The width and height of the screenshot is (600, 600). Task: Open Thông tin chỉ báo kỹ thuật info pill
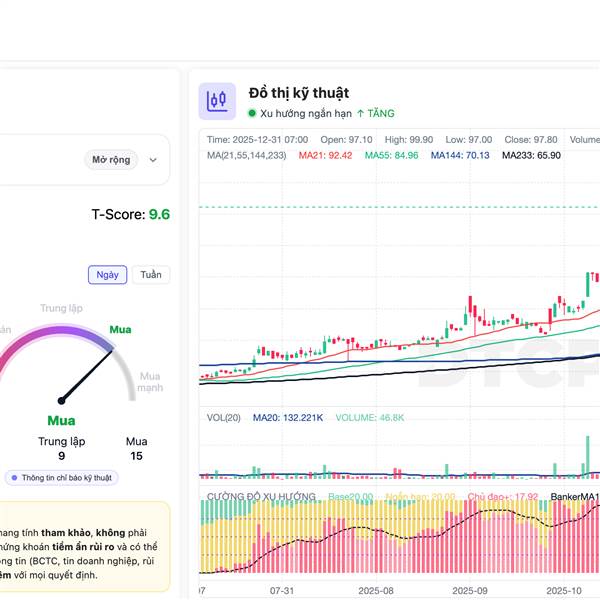[x=62, y=478]
